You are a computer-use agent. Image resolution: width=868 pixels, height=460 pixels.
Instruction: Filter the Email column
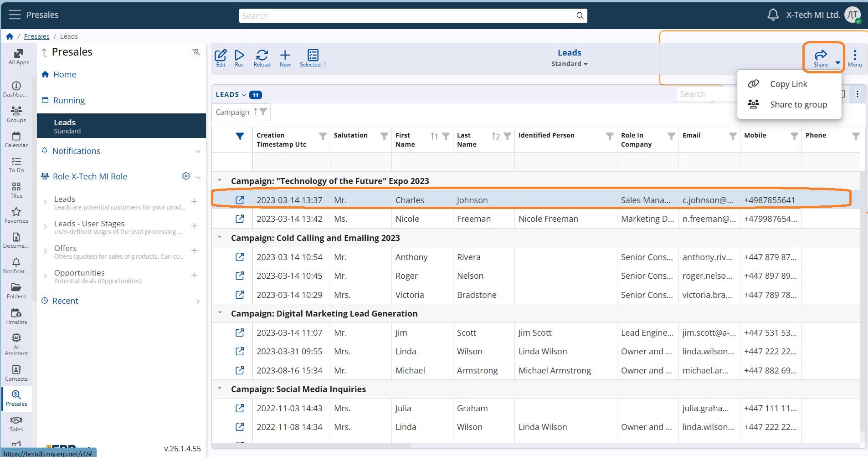click(733, 136)
